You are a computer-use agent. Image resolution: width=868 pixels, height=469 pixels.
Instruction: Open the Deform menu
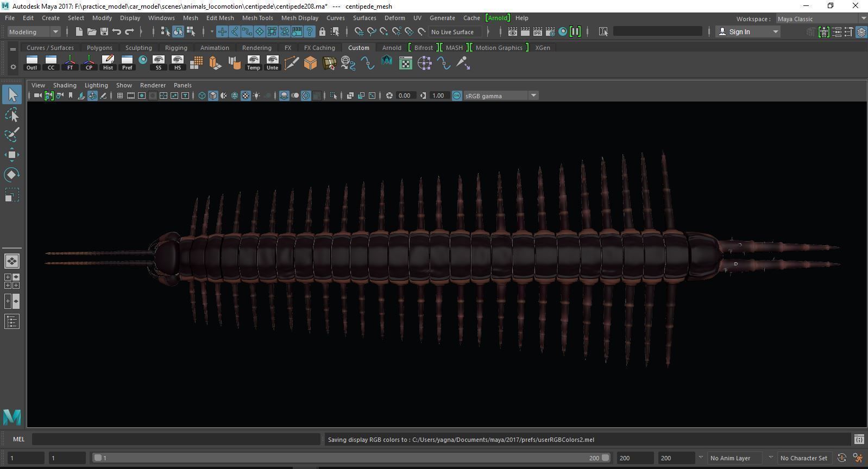395,18
